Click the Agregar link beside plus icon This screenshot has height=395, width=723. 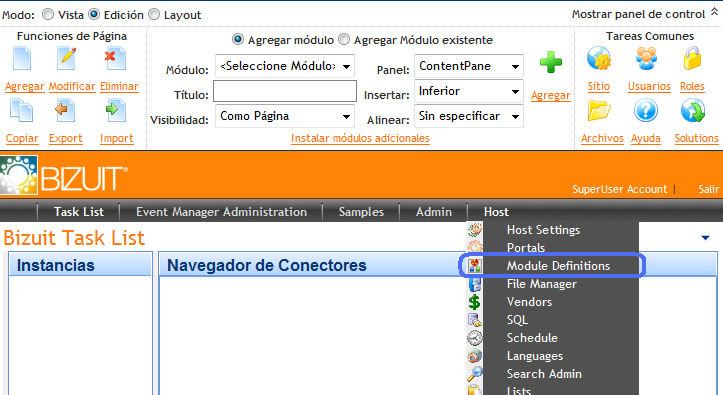[551, 95]
